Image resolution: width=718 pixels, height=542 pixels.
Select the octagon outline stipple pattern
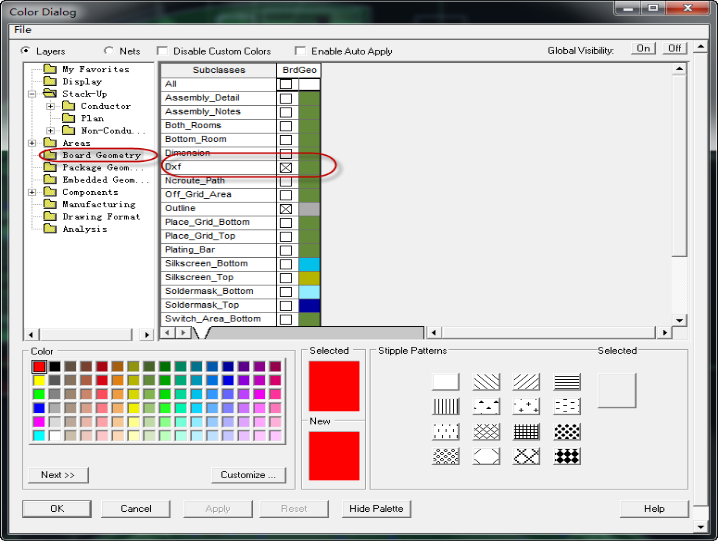pos(486,456)
